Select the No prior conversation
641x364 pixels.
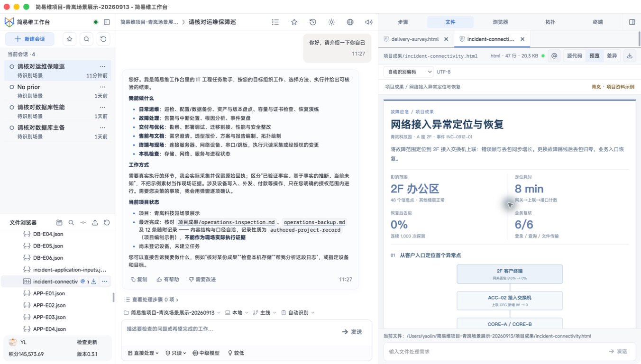(57, 91)
